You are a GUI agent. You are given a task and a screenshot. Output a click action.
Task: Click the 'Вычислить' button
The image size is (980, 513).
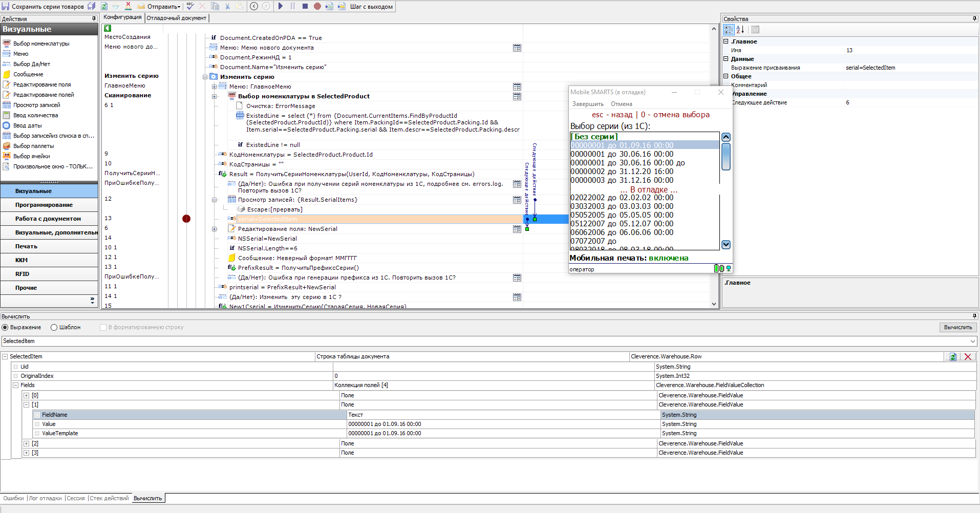click(958, 327)
